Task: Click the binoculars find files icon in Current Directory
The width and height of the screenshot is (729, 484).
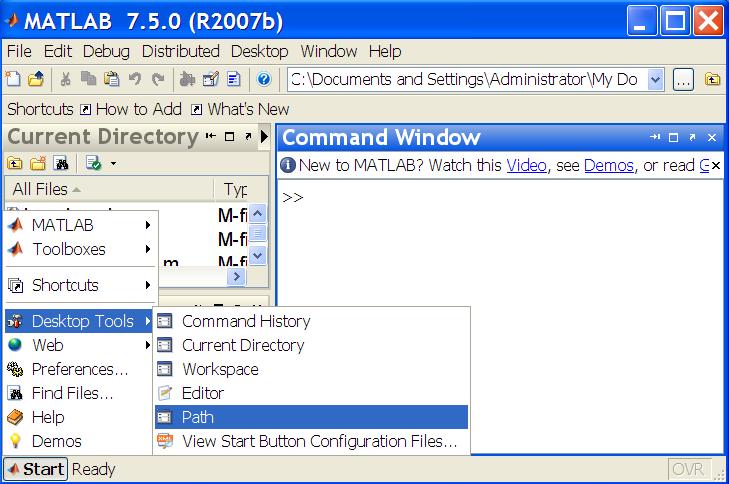Action: coord(62,163)
